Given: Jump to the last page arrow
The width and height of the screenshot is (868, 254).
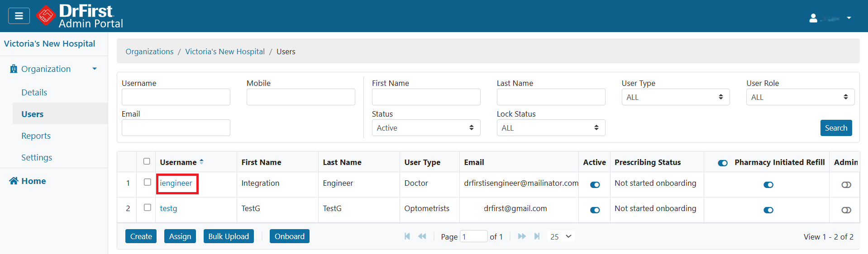Looking at the screenshot, I should (537, 236).
